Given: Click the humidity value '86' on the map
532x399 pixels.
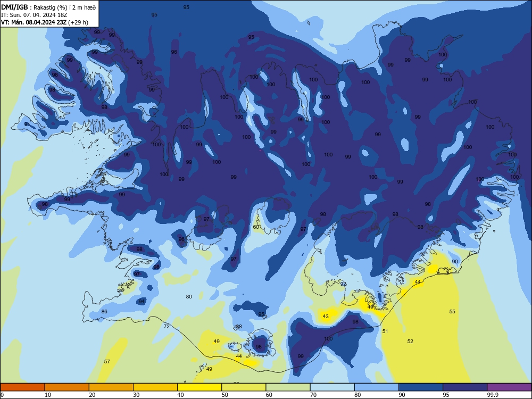Looking at the screenshot, I should (x=104, y=311).
